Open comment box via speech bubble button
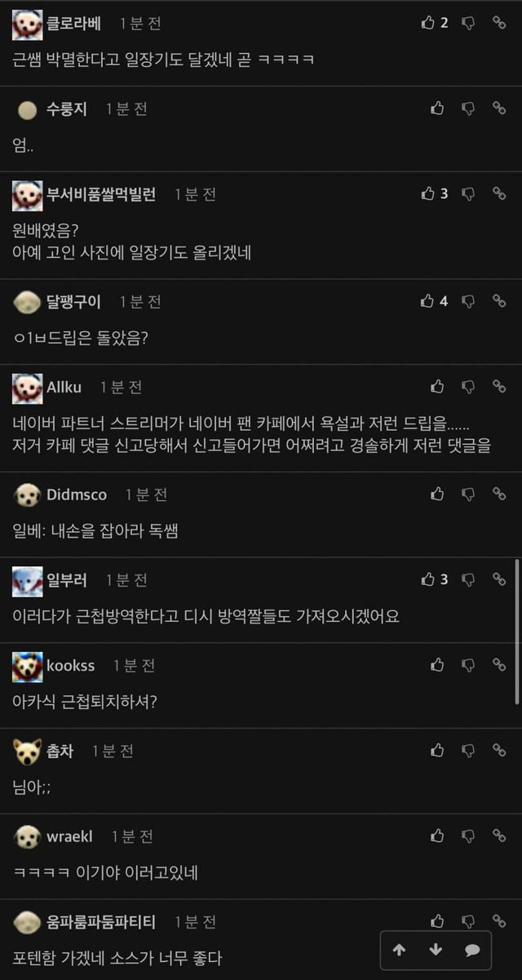Screen dimensions: 522x980 (x=471, y=950)
